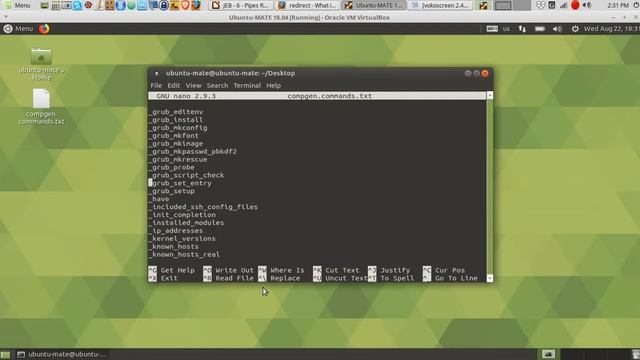Open the terminal View menu
The image size is (640, 360).
[193, 85]
